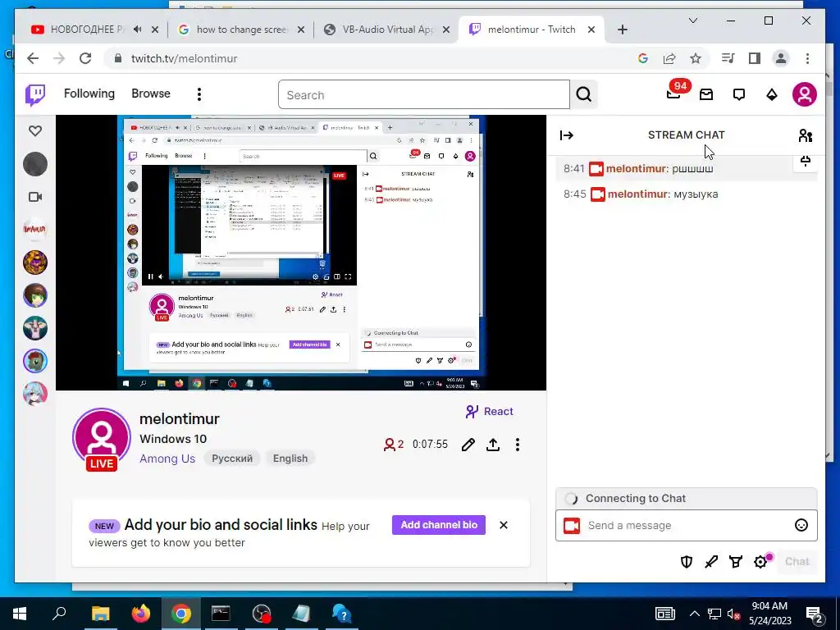Click melontimur in the ршшшш chat message
840x630 pixels.
636,169
